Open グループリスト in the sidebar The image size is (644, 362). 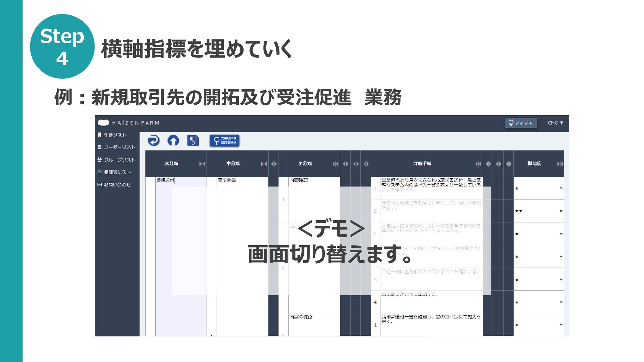coord(119,160)
